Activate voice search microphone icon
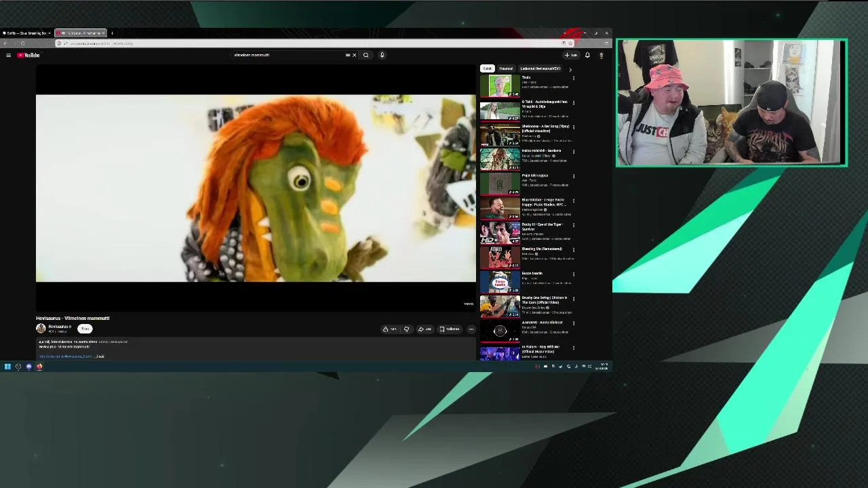 point(382,55)
